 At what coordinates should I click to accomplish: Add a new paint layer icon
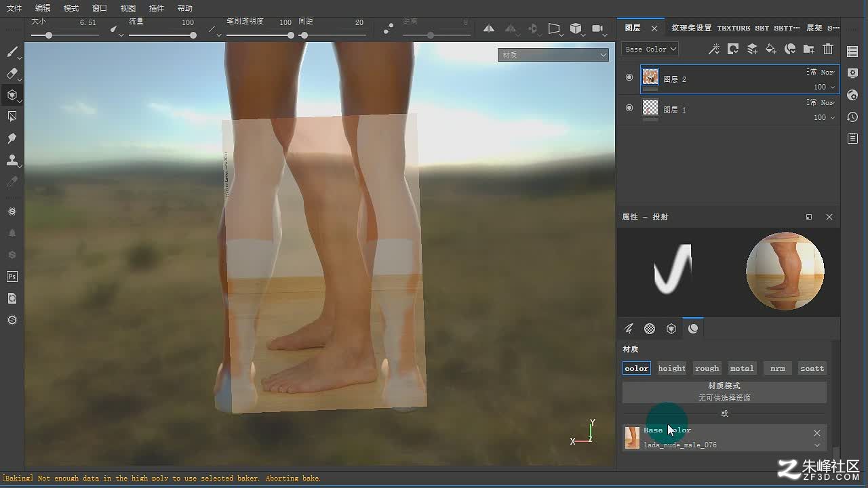[x=752, y=49]
